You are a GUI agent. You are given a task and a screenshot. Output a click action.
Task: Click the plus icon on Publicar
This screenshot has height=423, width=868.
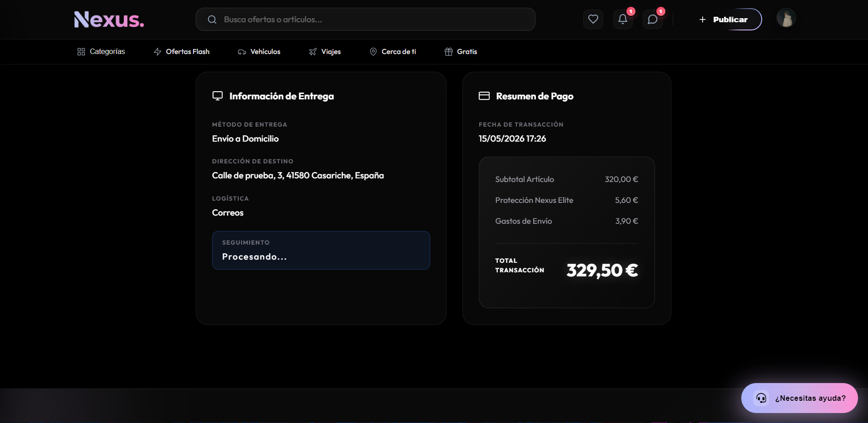click(702, 20)
